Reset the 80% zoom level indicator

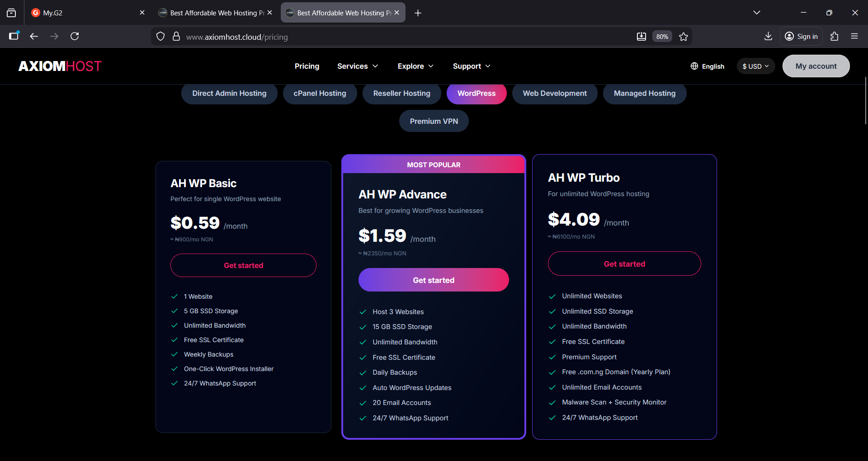(x=662, y=37)
